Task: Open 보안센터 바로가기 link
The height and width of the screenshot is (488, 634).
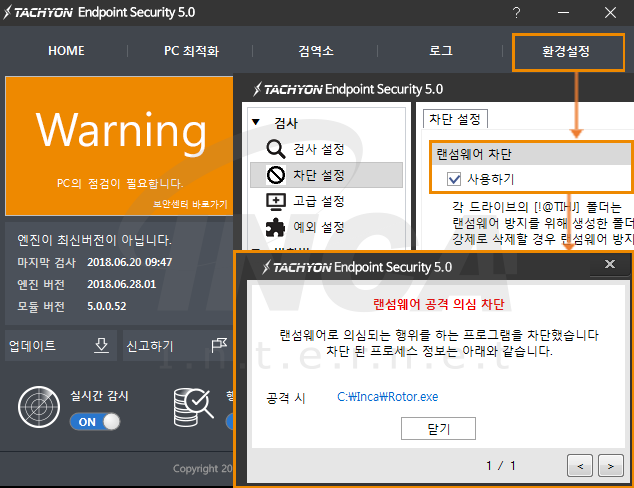Action: (190, 204)
